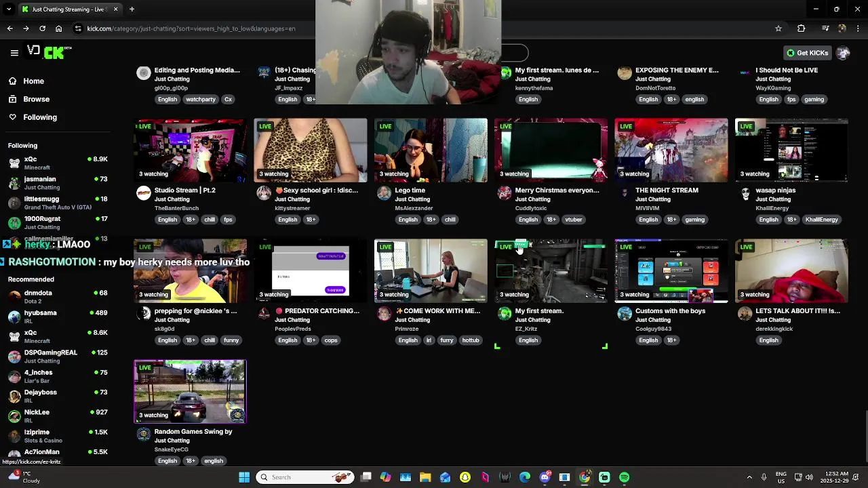Open the tab search dropdown arrow
868x488 pixels.
(x=8, y=9)
